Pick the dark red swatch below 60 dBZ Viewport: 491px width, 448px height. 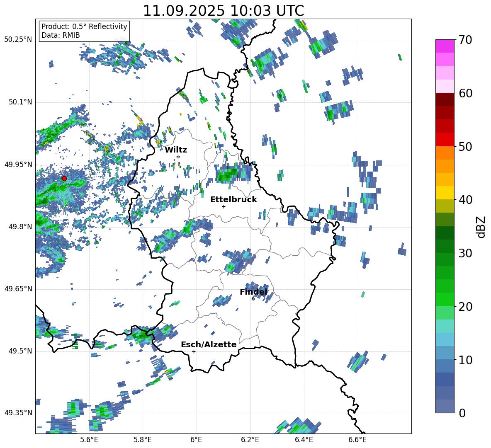[x=445, y=99]
